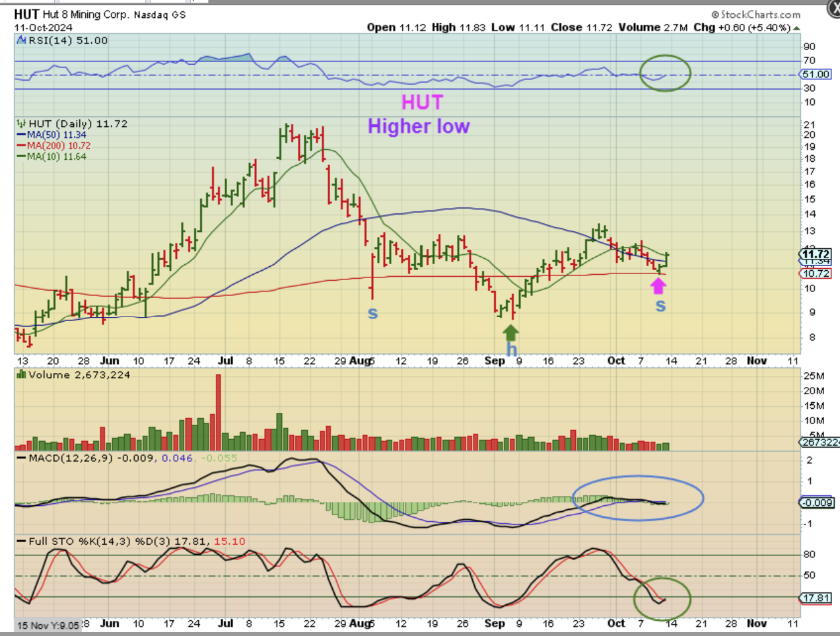Click the bar icon before HUT (Daily) legend

coord(21,124)
